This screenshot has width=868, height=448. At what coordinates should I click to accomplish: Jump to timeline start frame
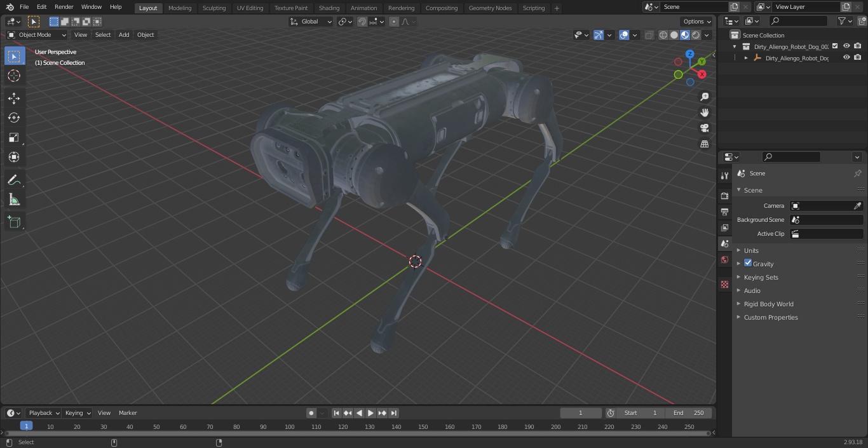[336, 413]
